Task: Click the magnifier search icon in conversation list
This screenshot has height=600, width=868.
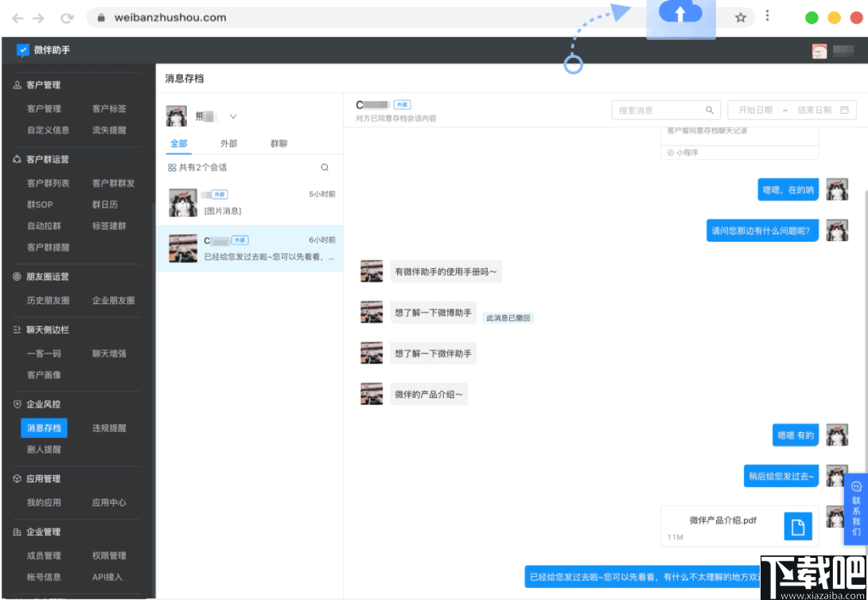Action: pos(324,167)
